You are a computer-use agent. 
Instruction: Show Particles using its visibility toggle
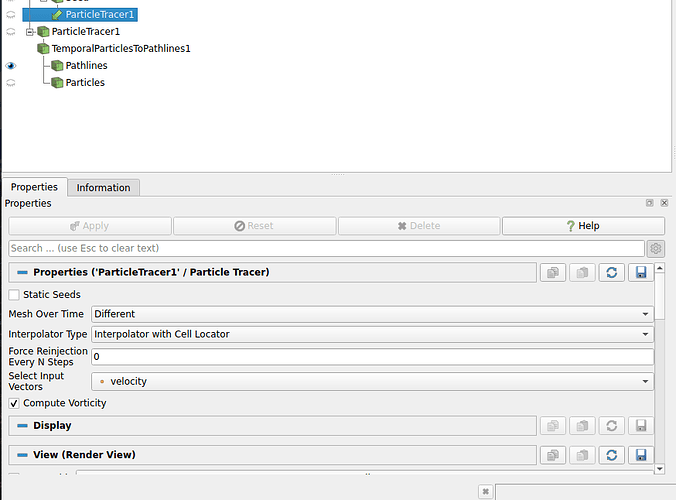(x=11, y=82)
